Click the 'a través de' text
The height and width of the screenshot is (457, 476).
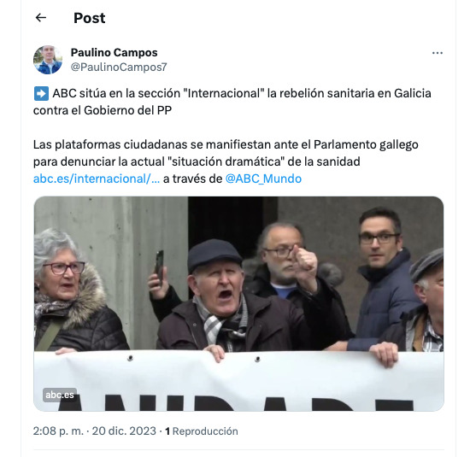pos(193,179)
